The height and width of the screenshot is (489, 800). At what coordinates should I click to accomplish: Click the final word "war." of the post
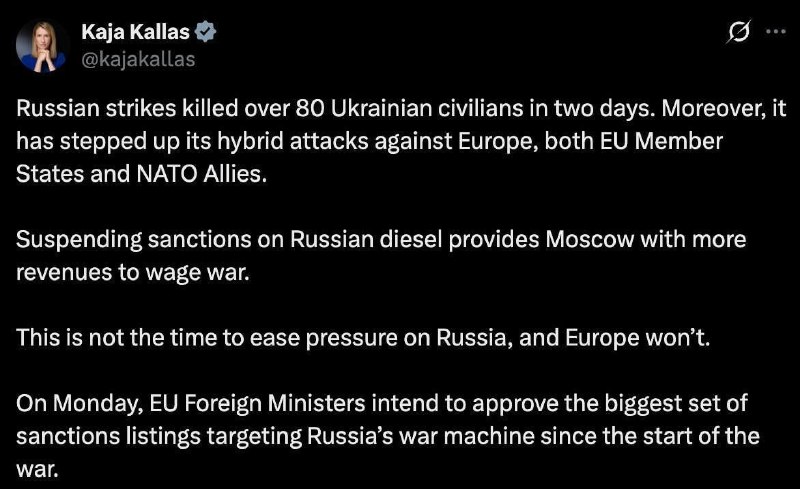37,470
